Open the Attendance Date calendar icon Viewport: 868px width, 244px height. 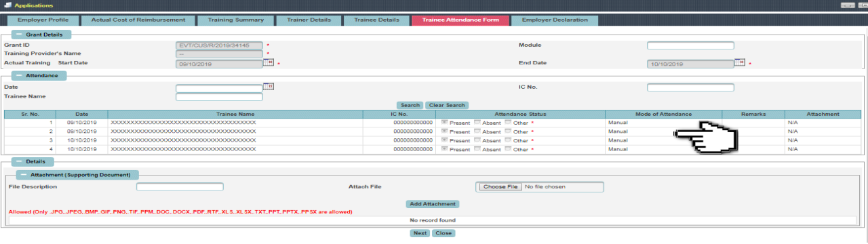pos(268,87)
